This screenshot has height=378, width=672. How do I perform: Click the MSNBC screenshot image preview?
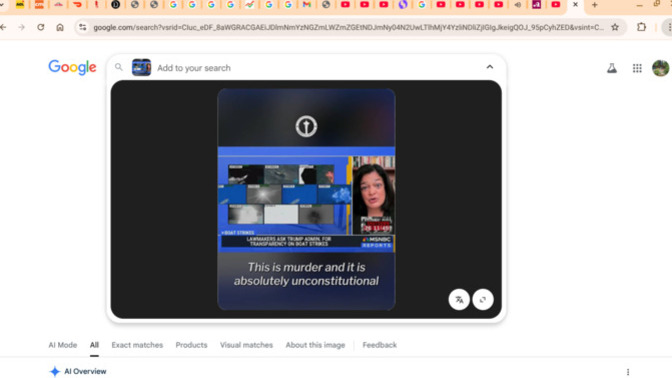coord(306,199)
